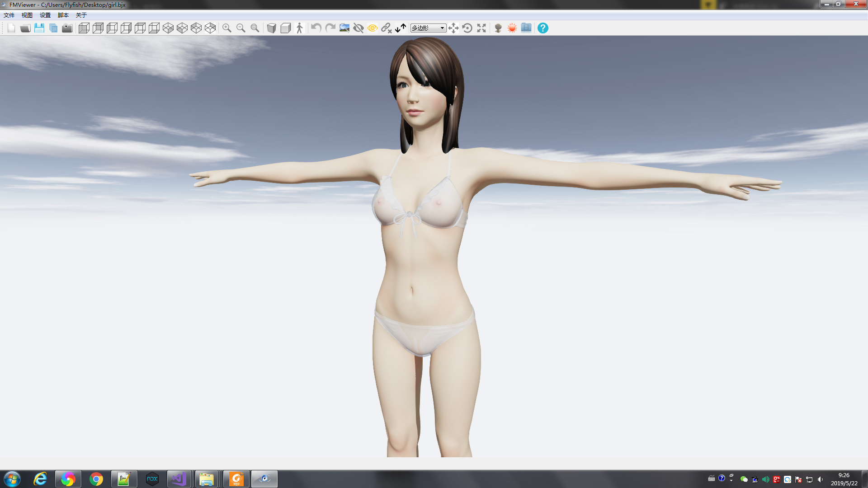The height and width of the screenshot is (488, 868).
Task: Open the 脚本 menu
Action: [63, 15]
